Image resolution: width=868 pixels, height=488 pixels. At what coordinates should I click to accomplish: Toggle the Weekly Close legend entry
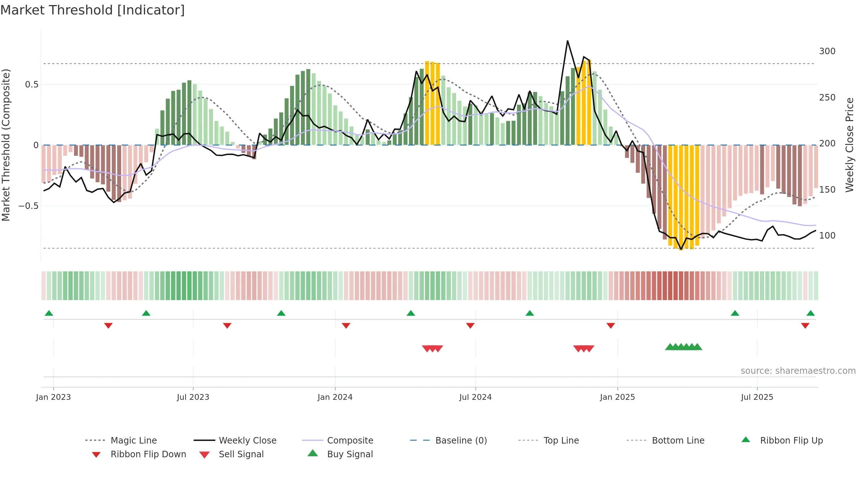[x=235, y=440]
